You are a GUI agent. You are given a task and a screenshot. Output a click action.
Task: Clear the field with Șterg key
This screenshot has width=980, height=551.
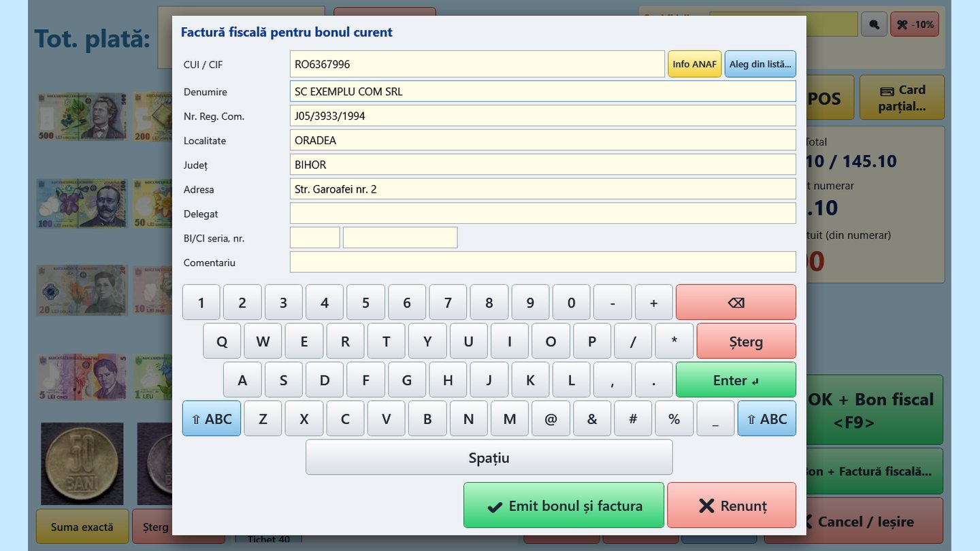click(x=747, y=341)
